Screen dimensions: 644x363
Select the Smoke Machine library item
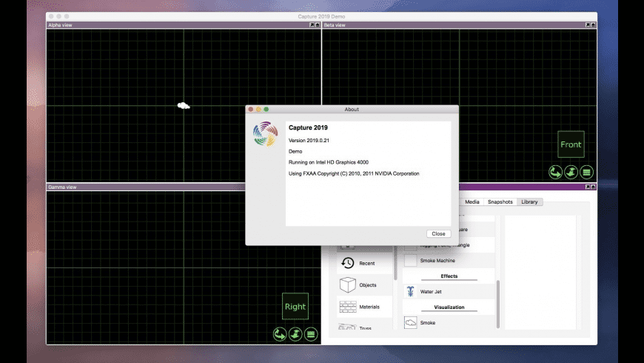click(x=449, y=261)
